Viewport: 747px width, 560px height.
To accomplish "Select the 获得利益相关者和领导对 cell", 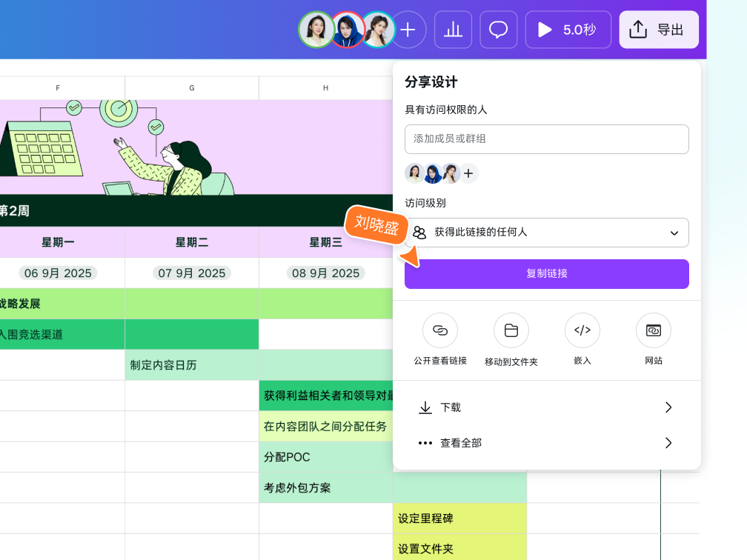I will [326, 396].
